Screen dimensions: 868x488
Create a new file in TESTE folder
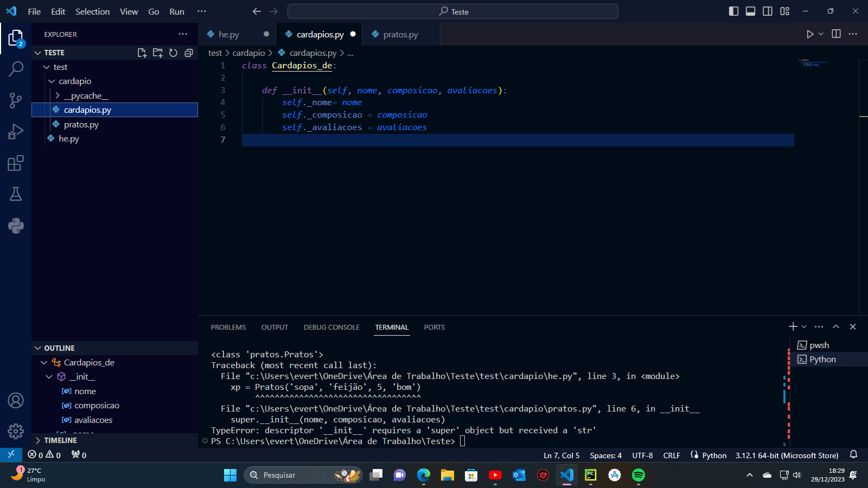coord(142,53)
